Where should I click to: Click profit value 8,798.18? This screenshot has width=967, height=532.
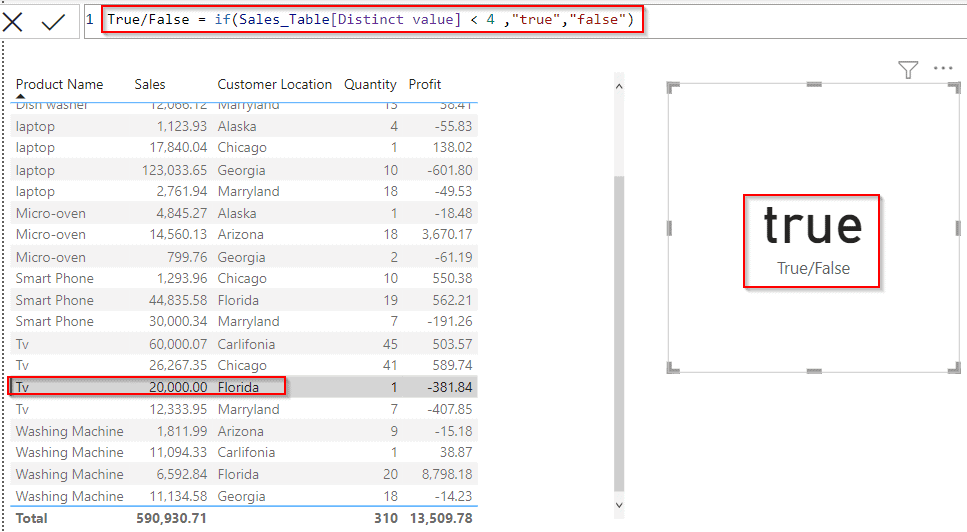(447, 475)
